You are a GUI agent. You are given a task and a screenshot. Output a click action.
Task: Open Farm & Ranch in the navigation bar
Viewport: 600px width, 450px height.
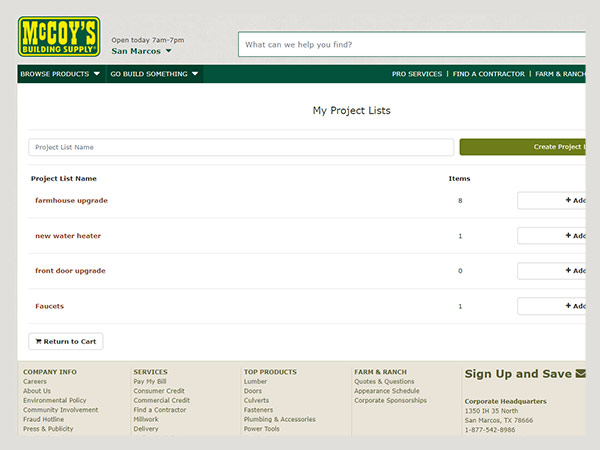point(560,74)
